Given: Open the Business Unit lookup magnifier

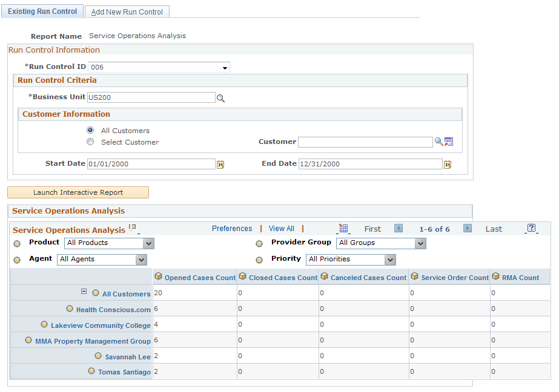Looking at the screenshot, I should tap(220, 97).
